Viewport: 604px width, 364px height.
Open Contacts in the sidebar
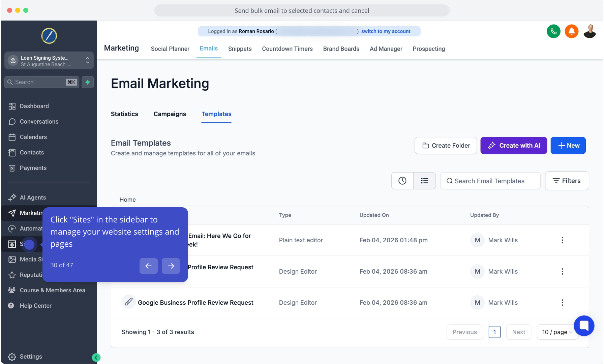pyautogui.click(x=32, y=153)
